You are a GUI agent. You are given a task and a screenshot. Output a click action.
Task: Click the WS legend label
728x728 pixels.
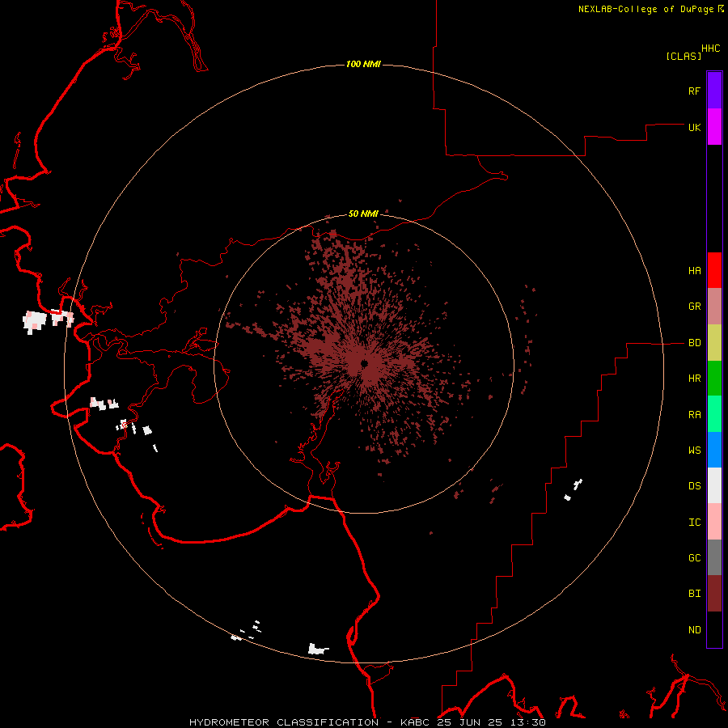click(x=694, y=451)
